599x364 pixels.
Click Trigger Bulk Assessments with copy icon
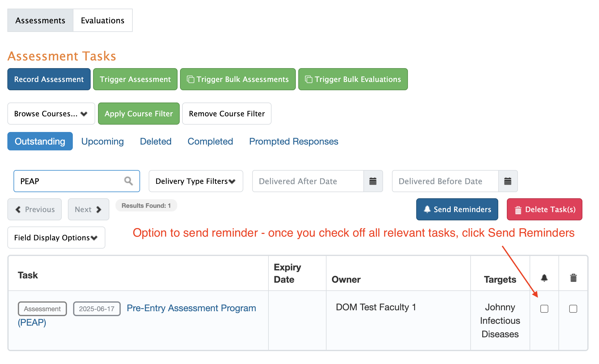(238, 79)
